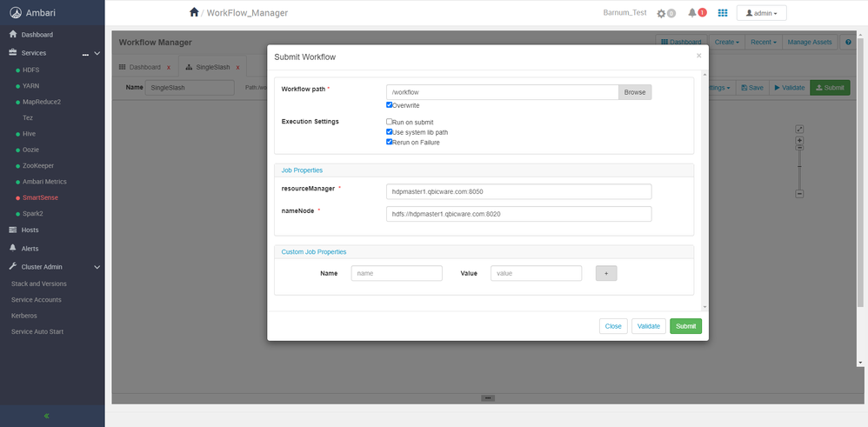Click the toolbar Validate button

coord(790,88)
